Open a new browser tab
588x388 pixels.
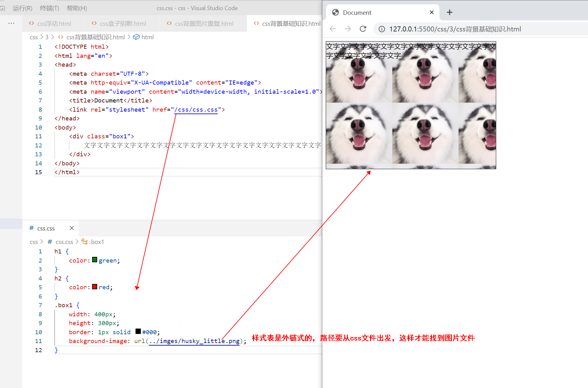pos(450,12)
